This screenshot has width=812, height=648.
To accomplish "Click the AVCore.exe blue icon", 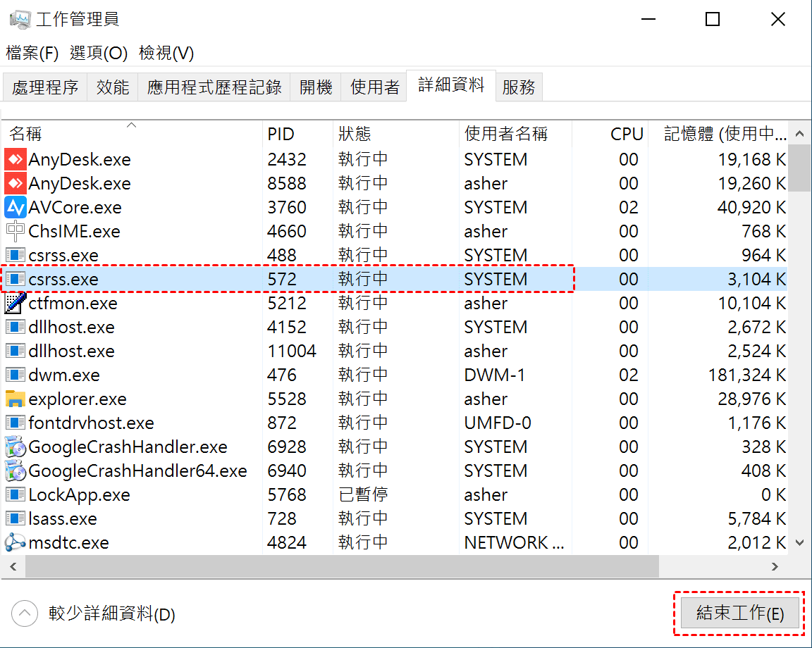I will (15, 207).
